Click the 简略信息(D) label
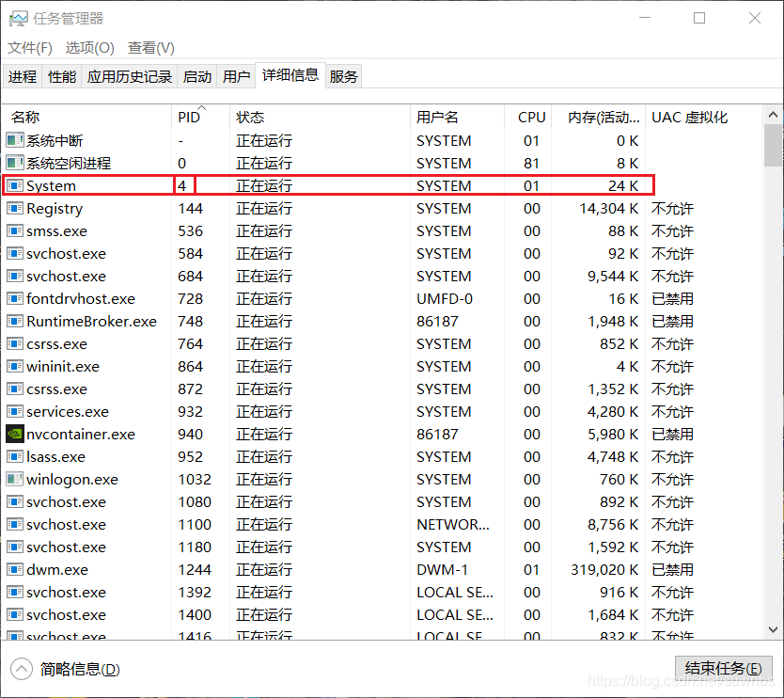The image size is (784, 698). click(x=80, y=669)
